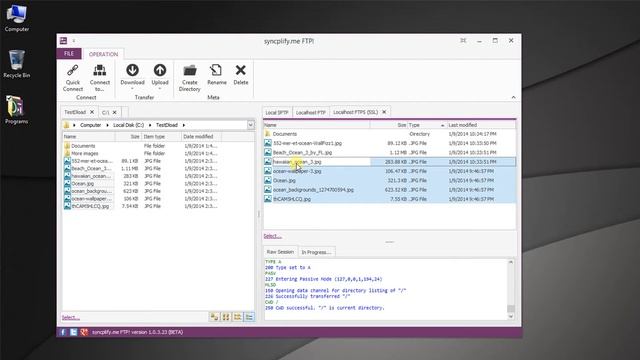
Task: Collapse the ribbon with the chevron
Action: (513, 97)
